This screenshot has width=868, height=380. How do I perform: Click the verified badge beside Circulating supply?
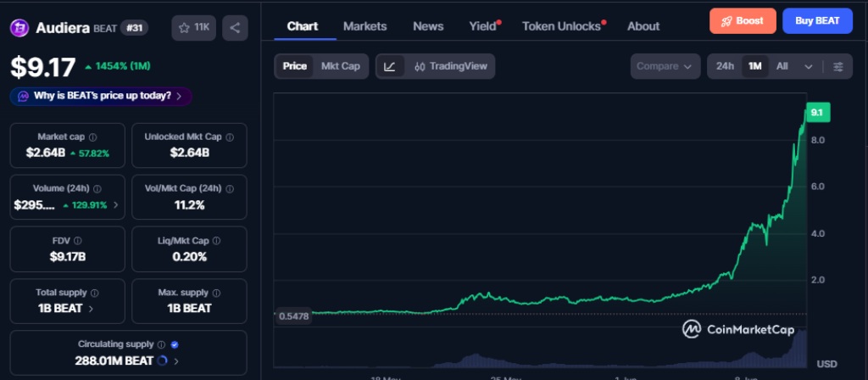click(x=175, y=344)
